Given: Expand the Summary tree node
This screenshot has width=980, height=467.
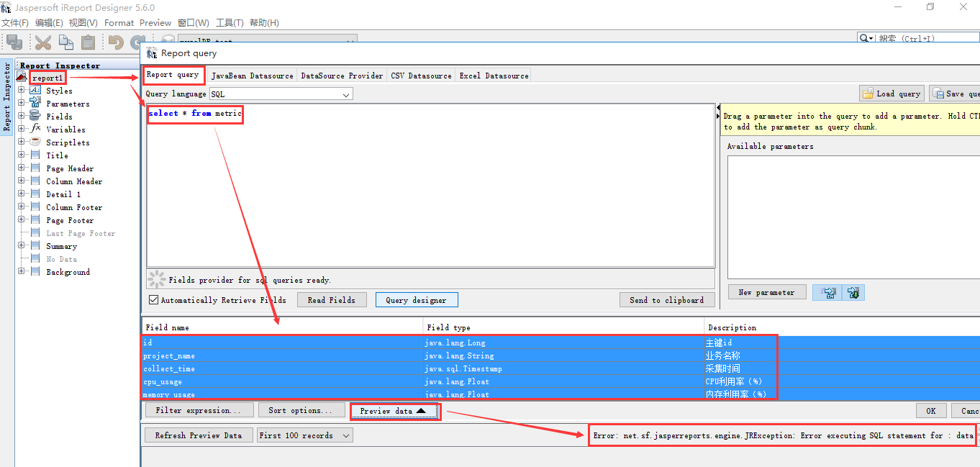Looking at the screenshot, I should pyautogui.click(x=22, y=245).
